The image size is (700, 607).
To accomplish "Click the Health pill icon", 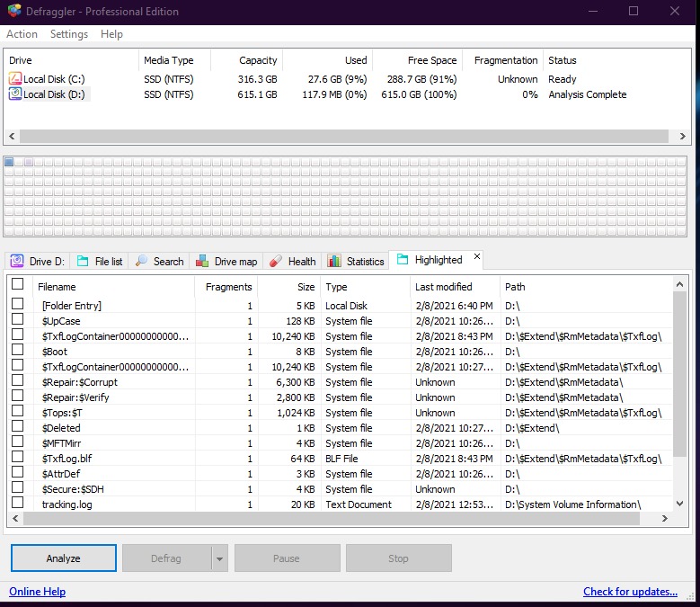I will (x=276, y=261).
